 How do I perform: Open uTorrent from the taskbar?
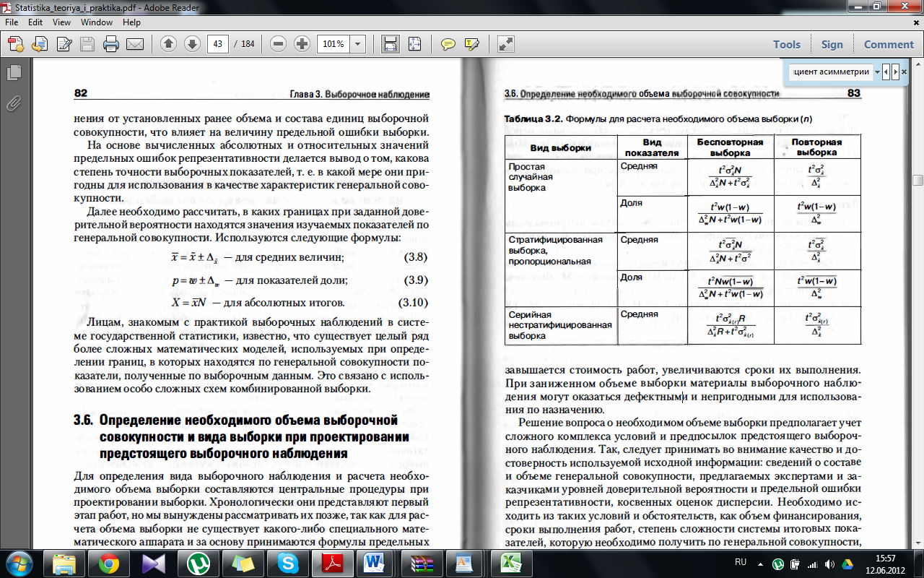(198, 562)
